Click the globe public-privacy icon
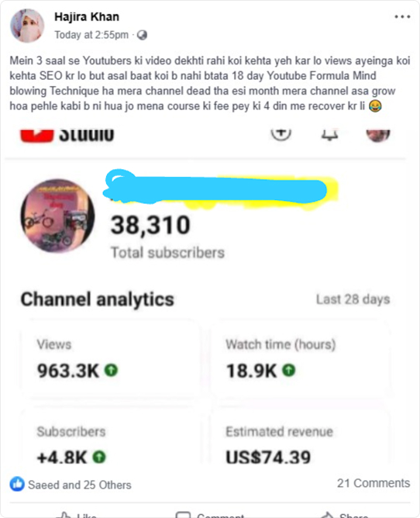420x518 pixels. (x=142, y=35)
